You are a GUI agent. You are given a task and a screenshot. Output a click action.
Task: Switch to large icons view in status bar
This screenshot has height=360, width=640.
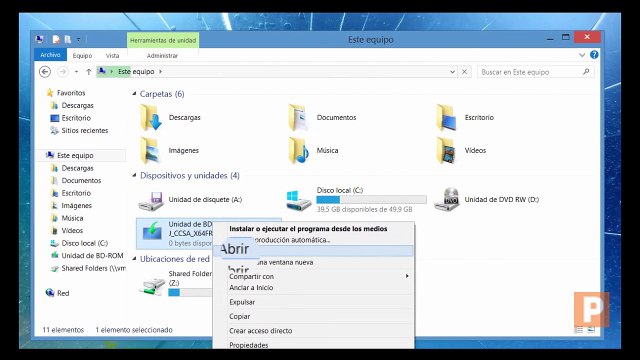[591, 330]
